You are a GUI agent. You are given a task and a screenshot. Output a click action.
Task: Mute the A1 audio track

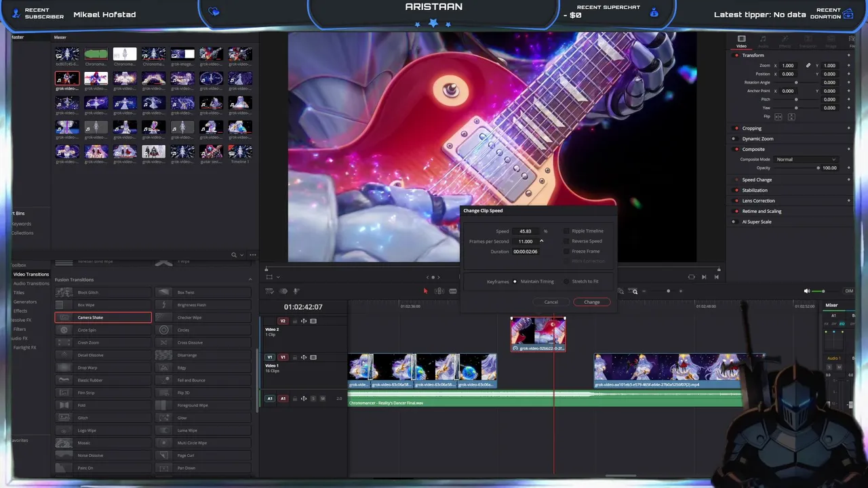click(x=323, y=399)
